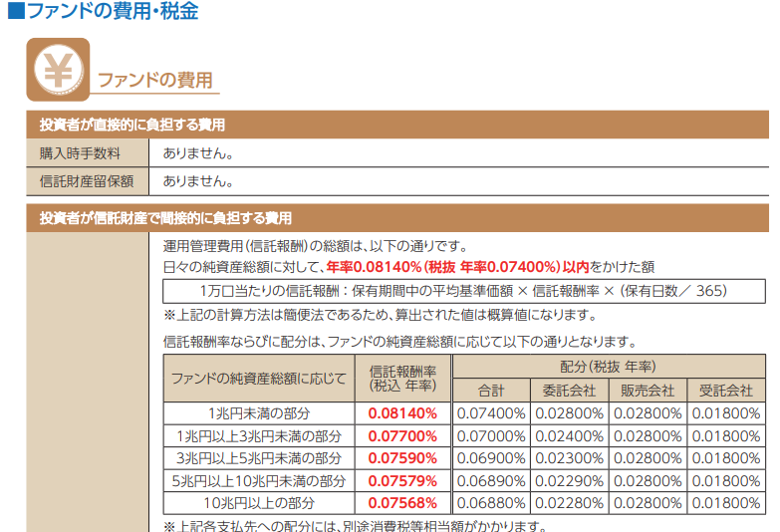Select the ファンドの費用・税金 main heading

[111, 12]
